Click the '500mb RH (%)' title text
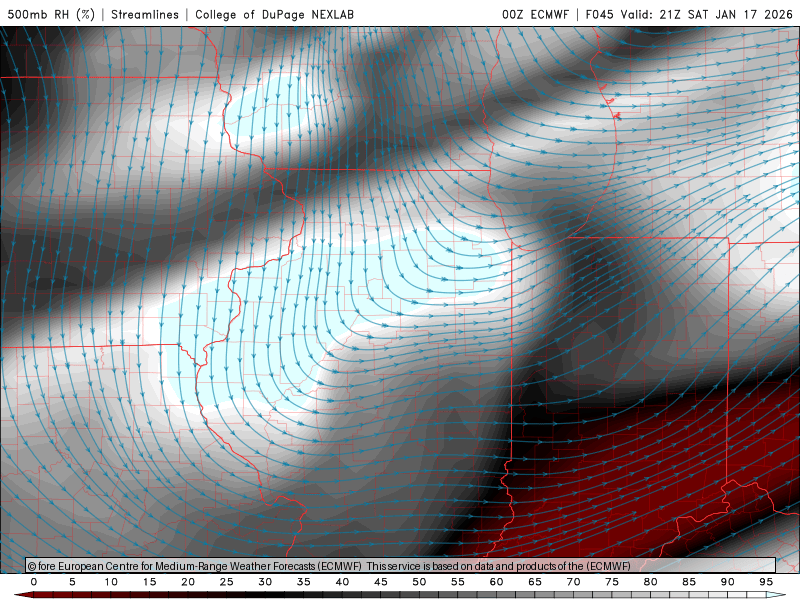This screenshot has width=800, height=600. tap(51, 14)
